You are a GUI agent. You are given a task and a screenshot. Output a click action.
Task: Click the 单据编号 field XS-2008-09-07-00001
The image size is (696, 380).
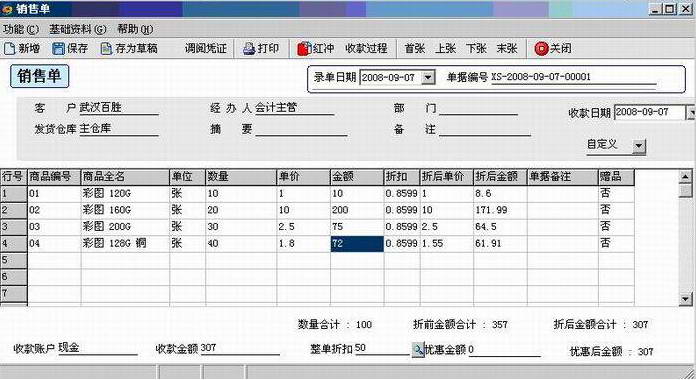click(x=573, y=77)
